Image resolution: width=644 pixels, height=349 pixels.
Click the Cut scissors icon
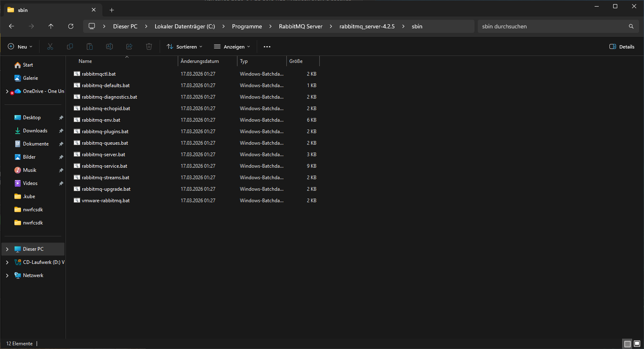click(50, 46)
